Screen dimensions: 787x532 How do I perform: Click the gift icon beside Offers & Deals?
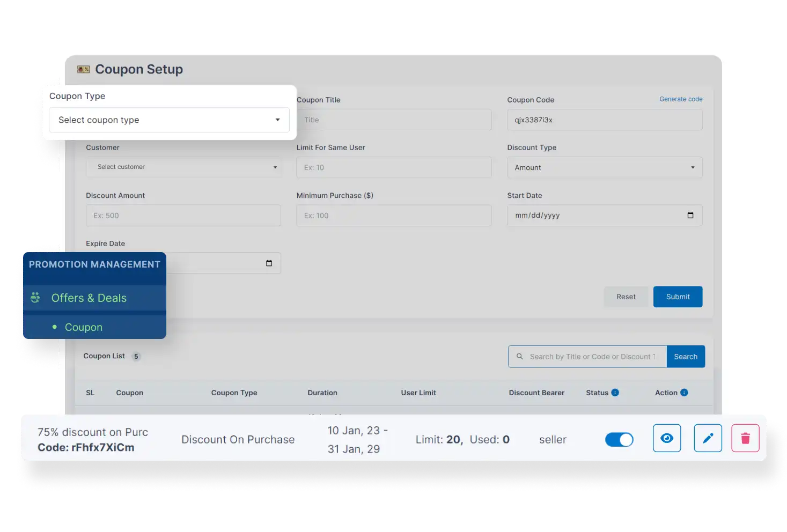(x=35, y=298)
